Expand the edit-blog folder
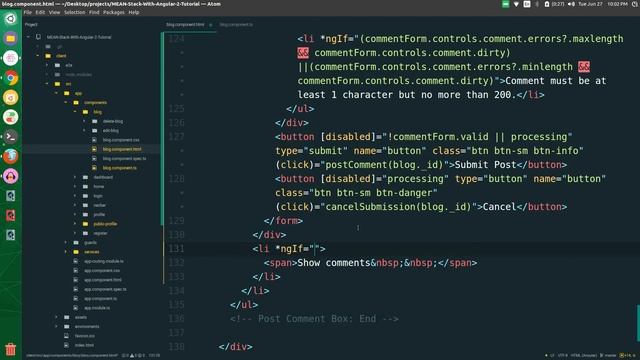The image size is (640, 360). click(x=84, y=131)
